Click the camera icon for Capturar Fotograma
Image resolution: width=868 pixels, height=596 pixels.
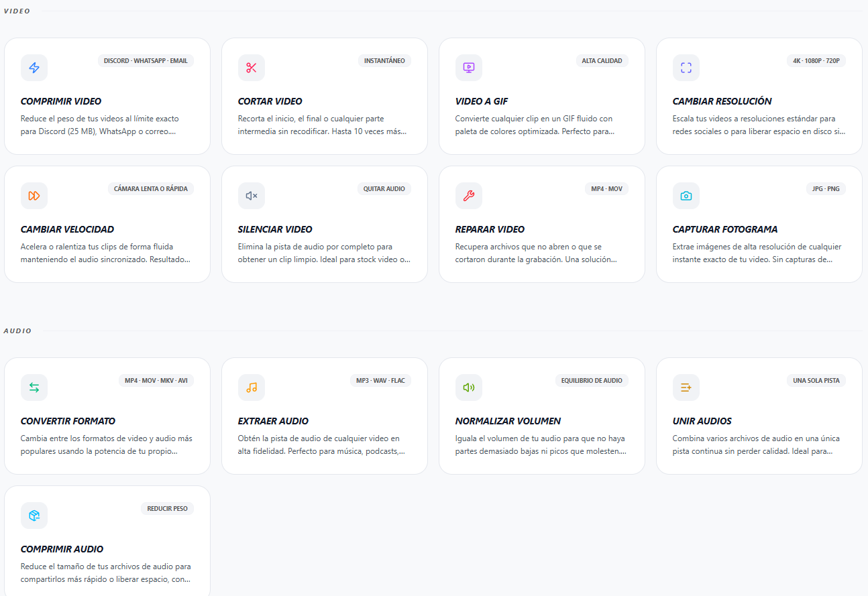(x=686, y=196)
